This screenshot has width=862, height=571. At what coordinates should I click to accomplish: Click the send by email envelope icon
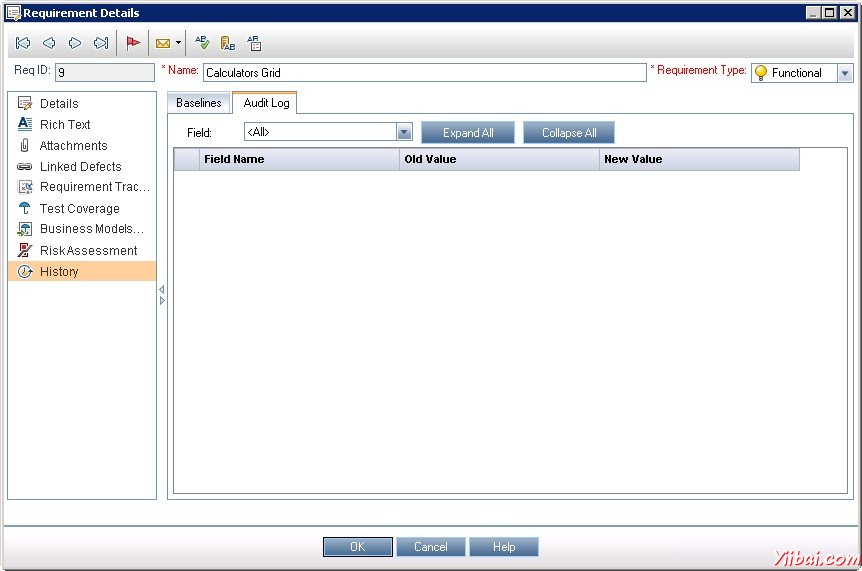[162, 43]
